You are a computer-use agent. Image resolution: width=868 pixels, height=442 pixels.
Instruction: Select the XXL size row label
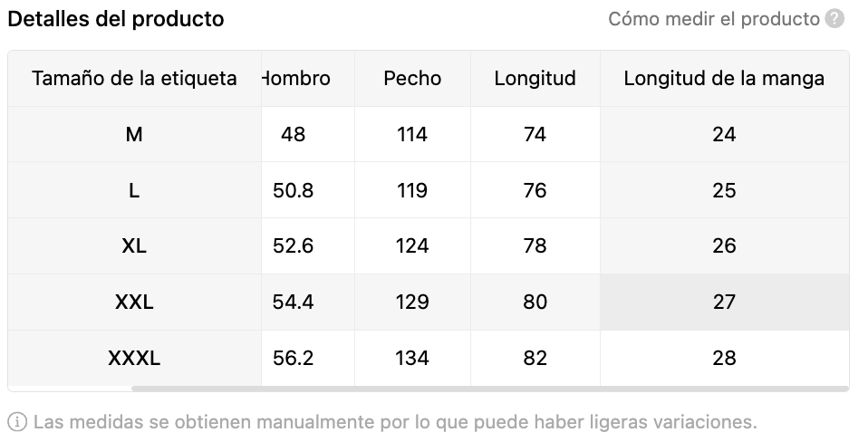pos(134,302)
